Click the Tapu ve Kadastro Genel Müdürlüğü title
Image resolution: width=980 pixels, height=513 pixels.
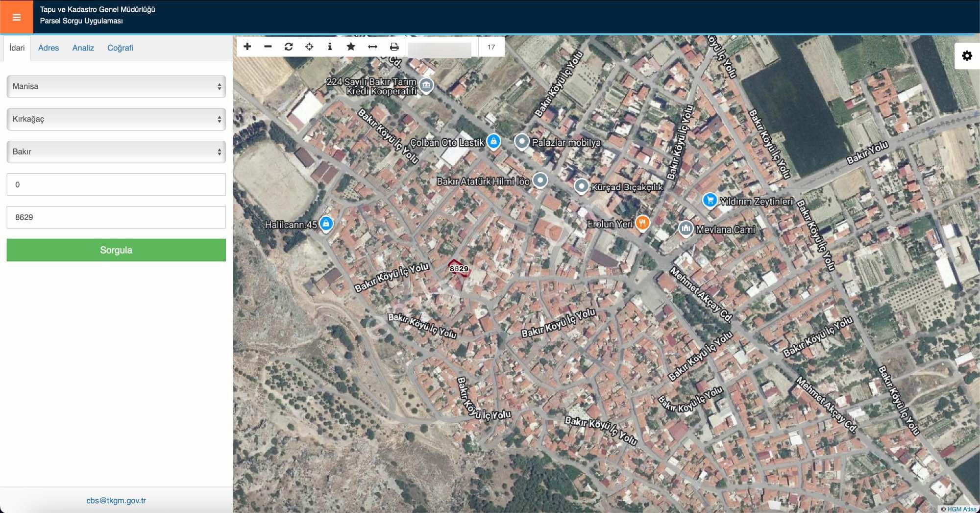[x=98, y=9]
